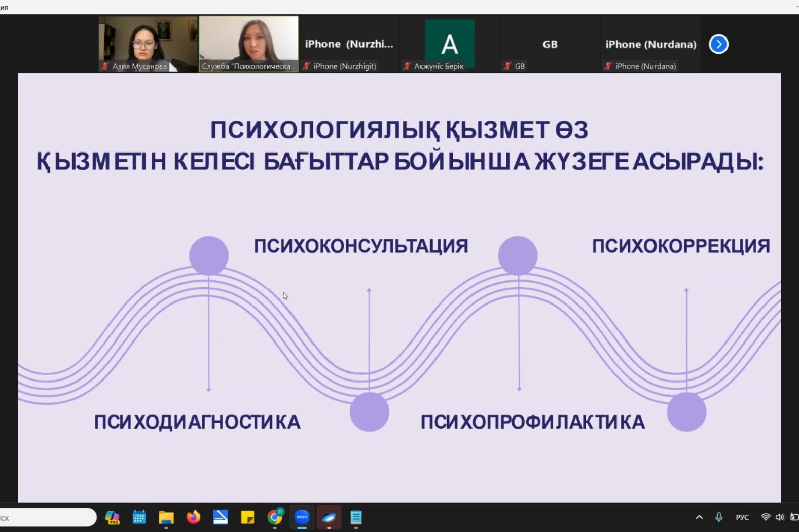Switch the РУС keyboard language
Viewport: 799px width, 532px height.
coord(742,517)
